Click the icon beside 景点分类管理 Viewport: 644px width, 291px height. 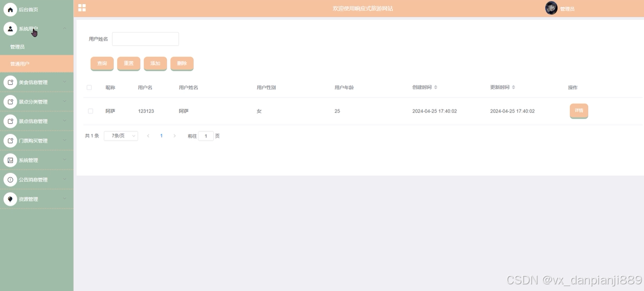10,102
